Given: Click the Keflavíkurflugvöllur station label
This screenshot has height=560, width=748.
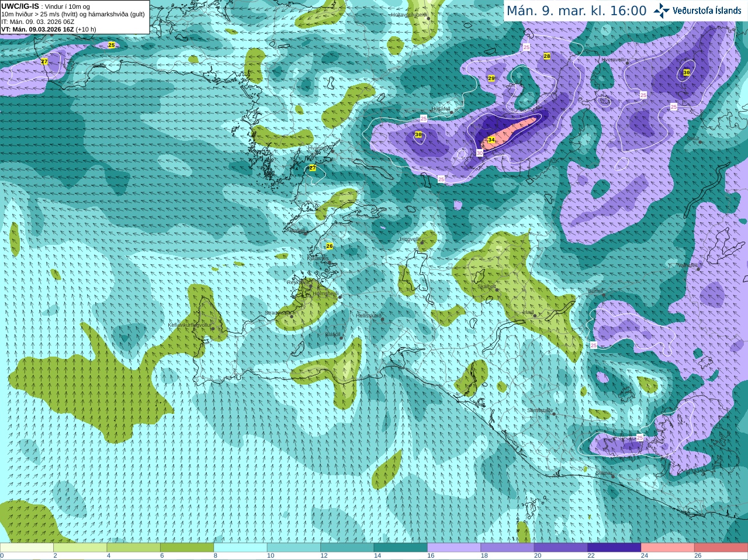Looking at the screenshot, I should (189, 324).
